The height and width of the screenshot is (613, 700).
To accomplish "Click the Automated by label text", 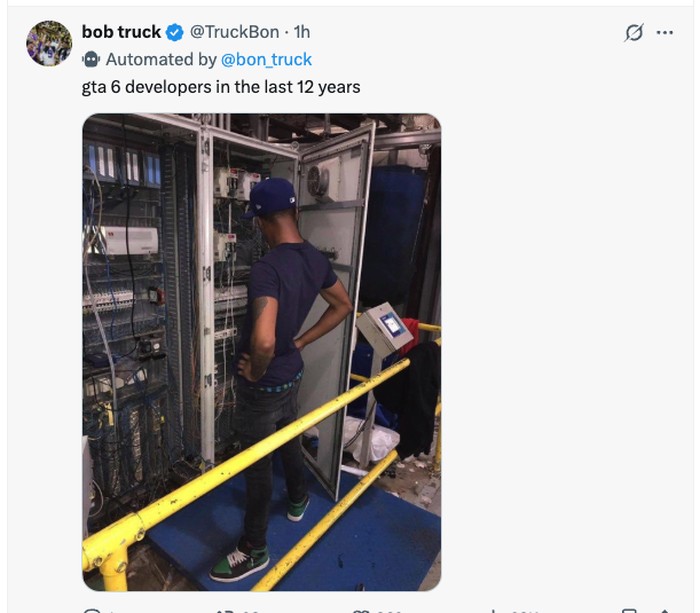I will click(x=161, y=59).
